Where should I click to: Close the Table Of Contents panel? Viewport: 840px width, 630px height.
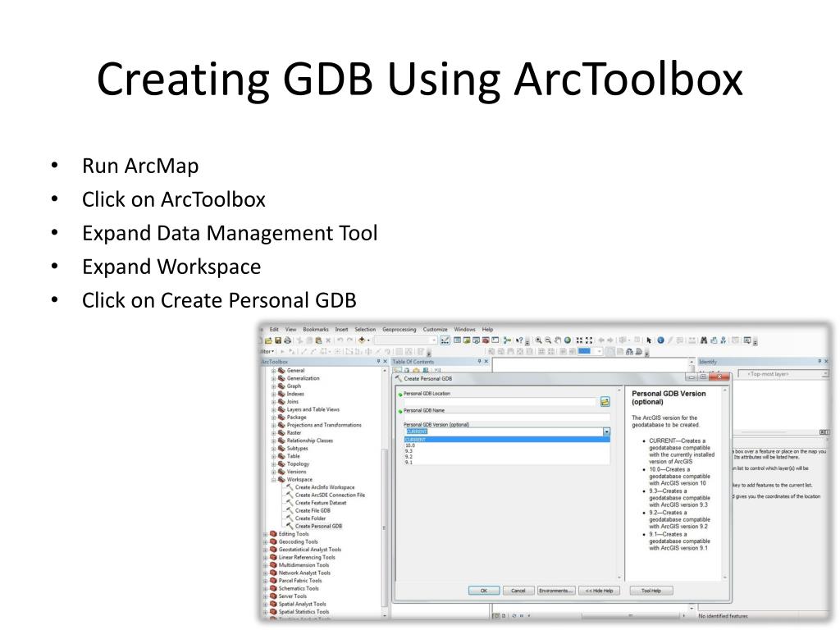(486, 362)
